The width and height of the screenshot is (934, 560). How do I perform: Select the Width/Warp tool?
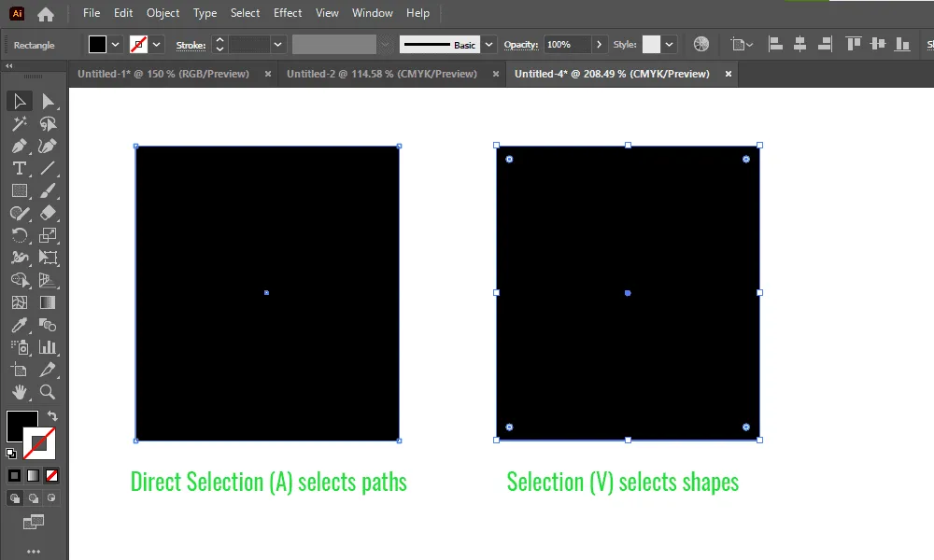19,258
